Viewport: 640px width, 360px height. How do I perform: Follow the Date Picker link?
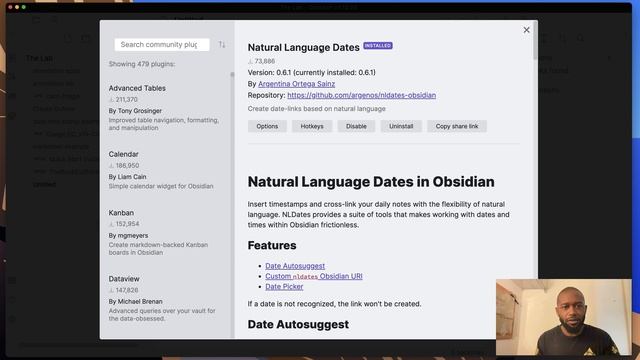point(284,287)
